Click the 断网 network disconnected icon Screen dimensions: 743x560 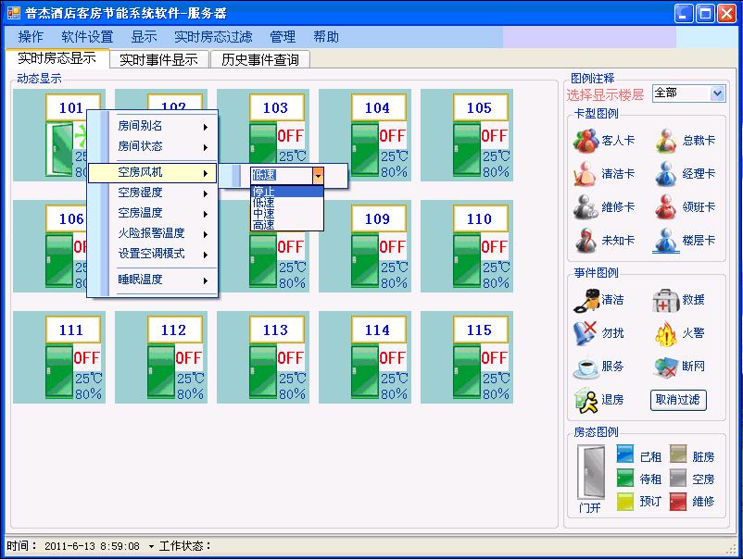pos(666,366)
